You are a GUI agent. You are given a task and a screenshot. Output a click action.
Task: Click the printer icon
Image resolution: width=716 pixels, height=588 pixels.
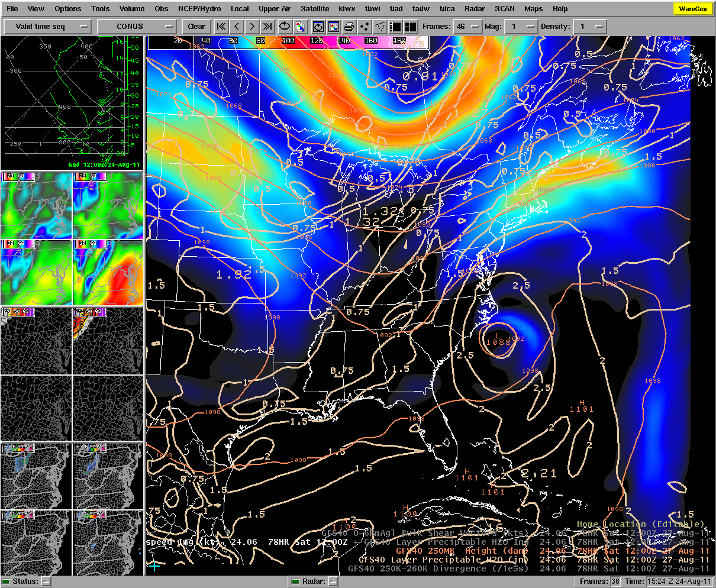pyautogui.click(x=349, y=27)
